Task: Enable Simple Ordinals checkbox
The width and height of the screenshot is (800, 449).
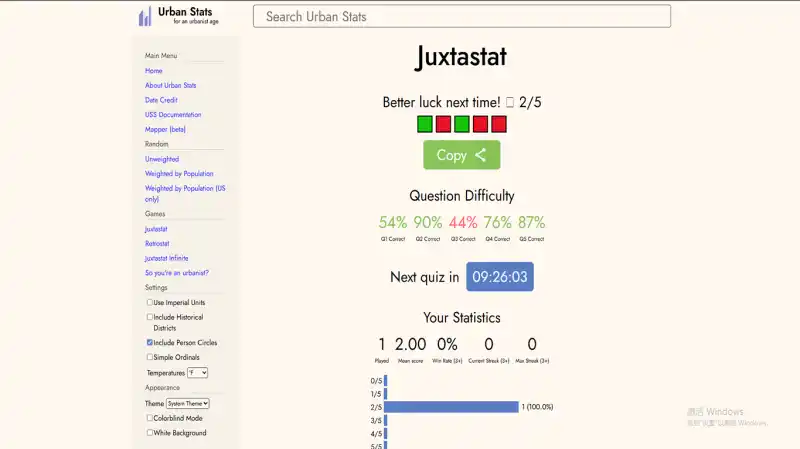Action: point(149,357)
